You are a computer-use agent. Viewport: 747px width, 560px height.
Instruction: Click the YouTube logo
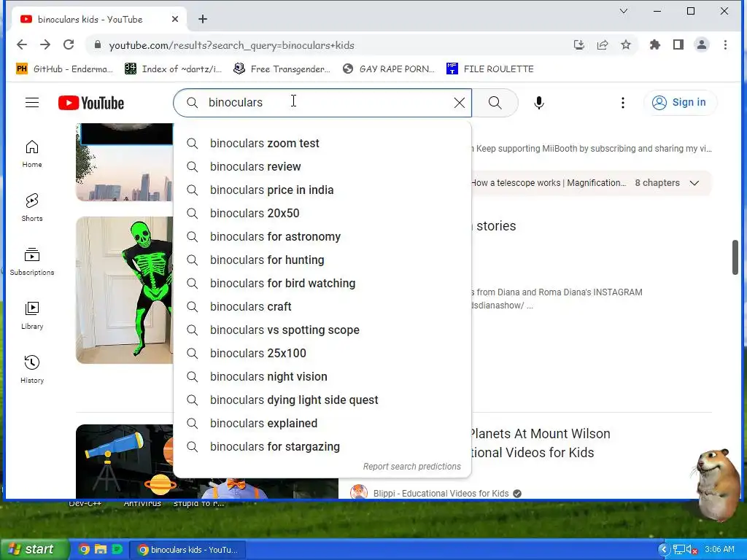(91, 103)
